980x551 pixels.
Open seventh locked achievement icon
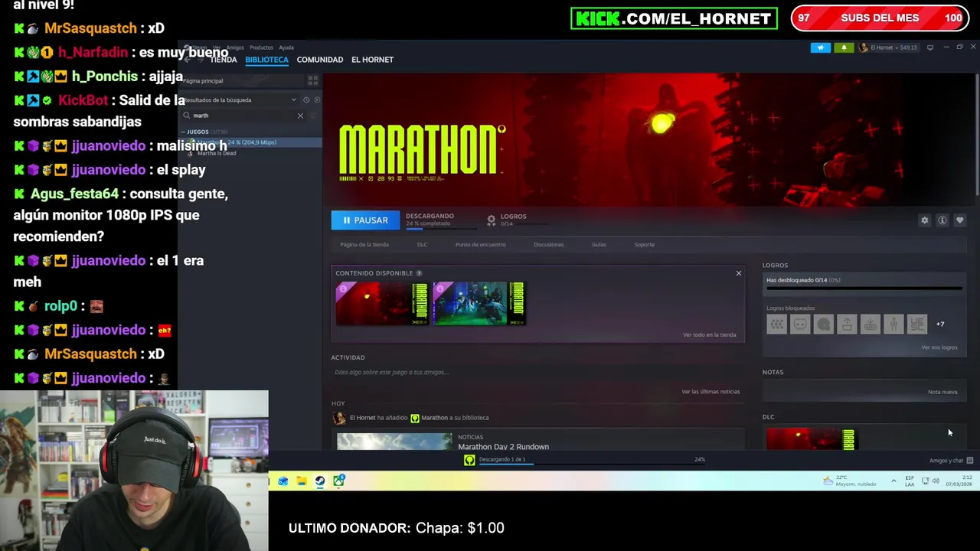pos(917,324)
